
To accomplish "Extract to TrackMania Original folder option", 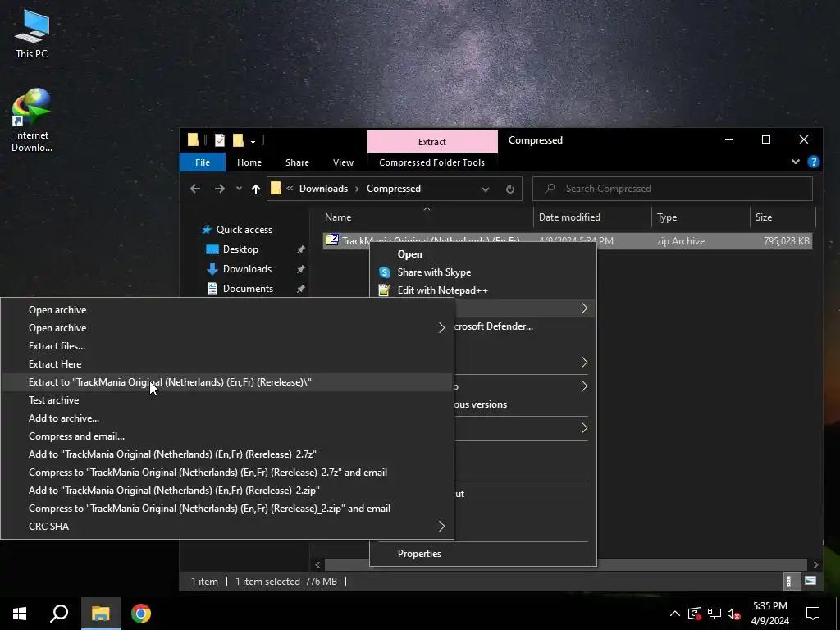I will point(227,382).
